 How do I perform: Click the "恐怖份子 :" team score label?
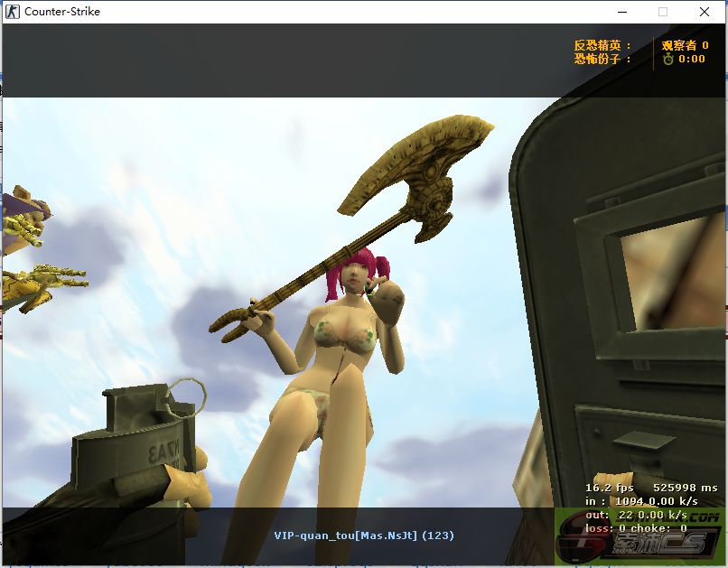(602, 59)
